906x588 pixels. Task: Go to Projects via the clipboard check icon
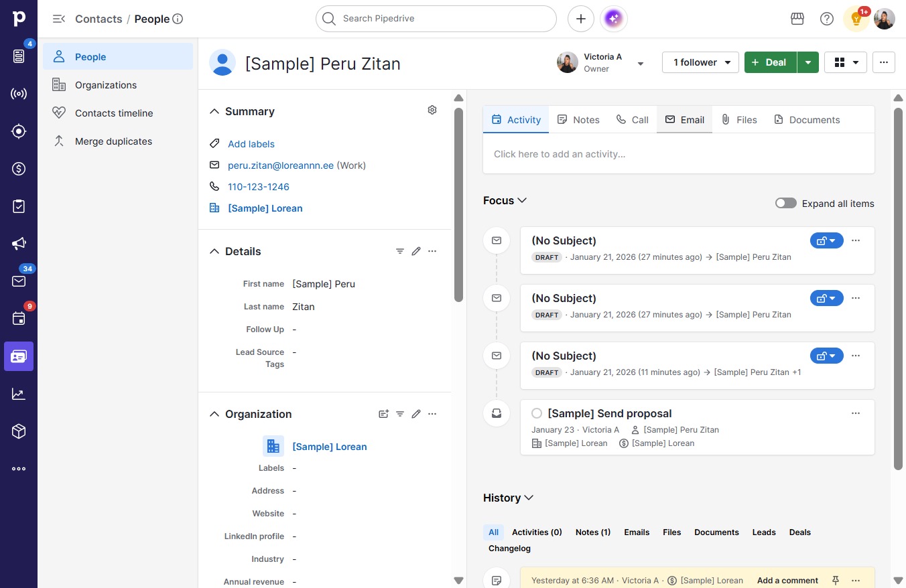tap(19, 206)
